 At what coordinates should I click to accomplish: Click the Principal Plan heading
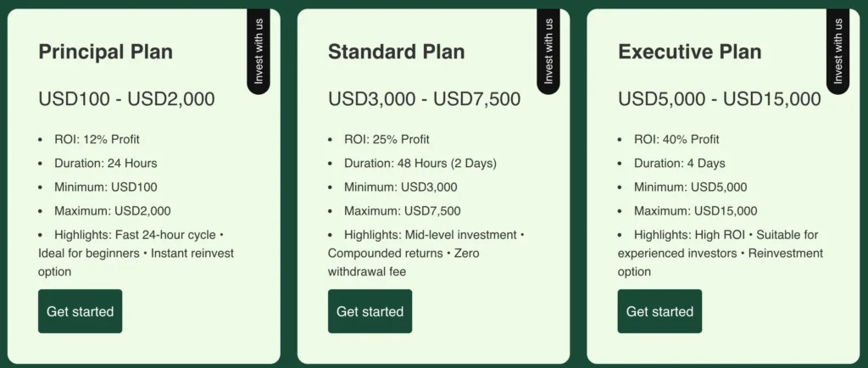(105, 52)
